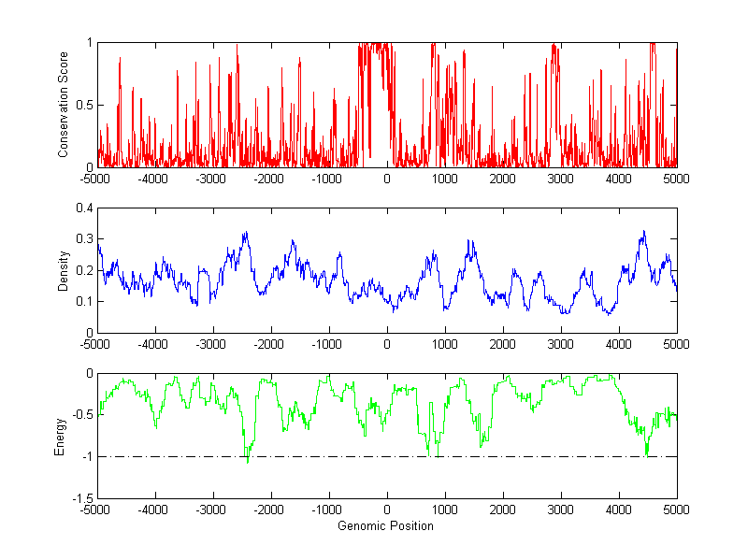Click the 1 tick on Conservation Score axis
748x560 pixels.
click(89, 43)
